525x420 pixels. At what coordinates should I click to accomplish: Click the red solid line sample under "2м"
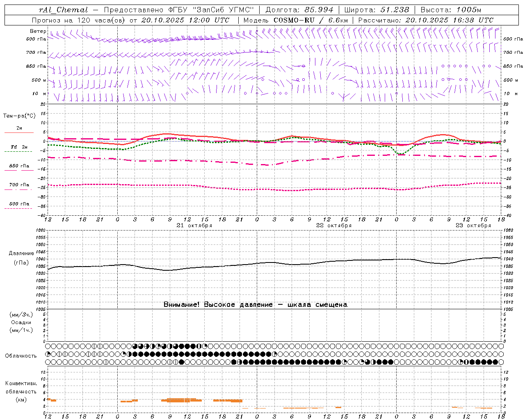pos(19,133)
